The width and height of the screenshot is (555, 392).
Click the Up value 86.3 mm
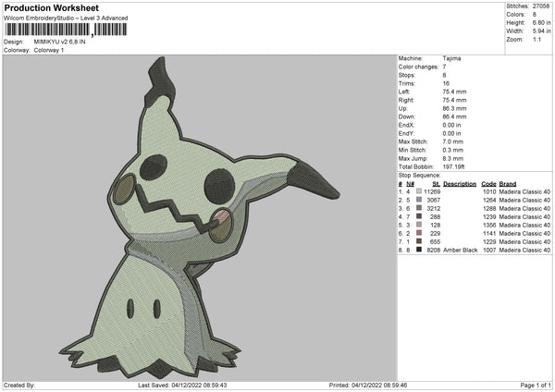pos(454,108)
